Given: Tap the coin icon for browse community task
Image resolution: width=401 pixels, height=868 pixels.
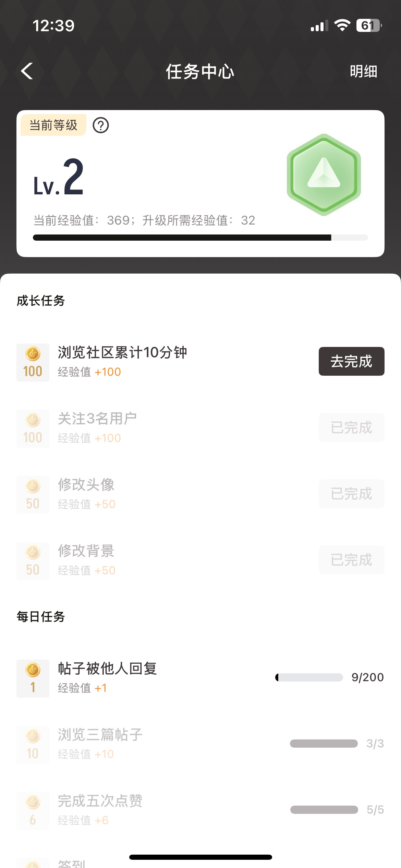Looking at the screenshot, I should tap(33, 362).
